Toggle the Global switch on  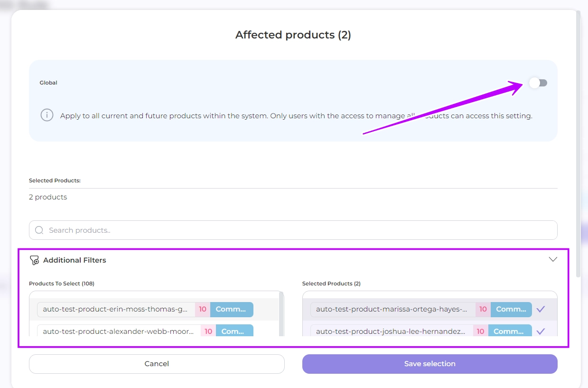point(538,83)
